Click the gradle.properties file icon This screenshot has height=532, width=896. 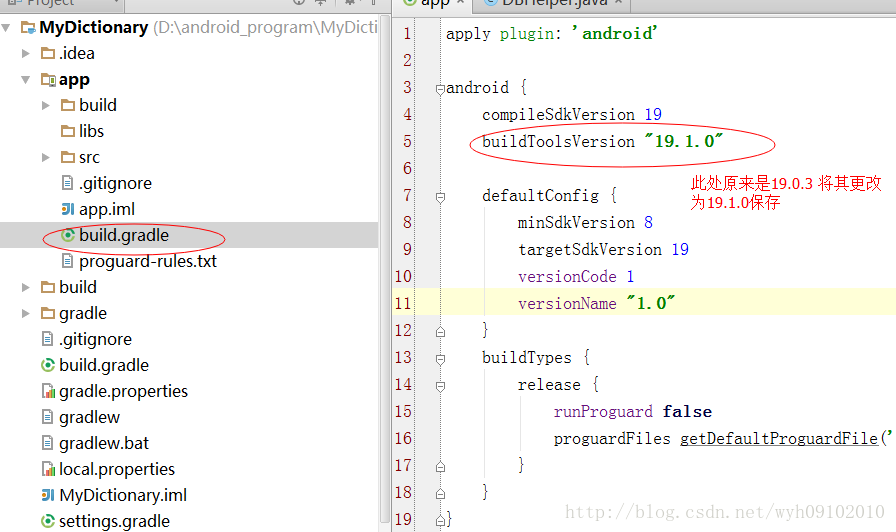click(48, 391)
